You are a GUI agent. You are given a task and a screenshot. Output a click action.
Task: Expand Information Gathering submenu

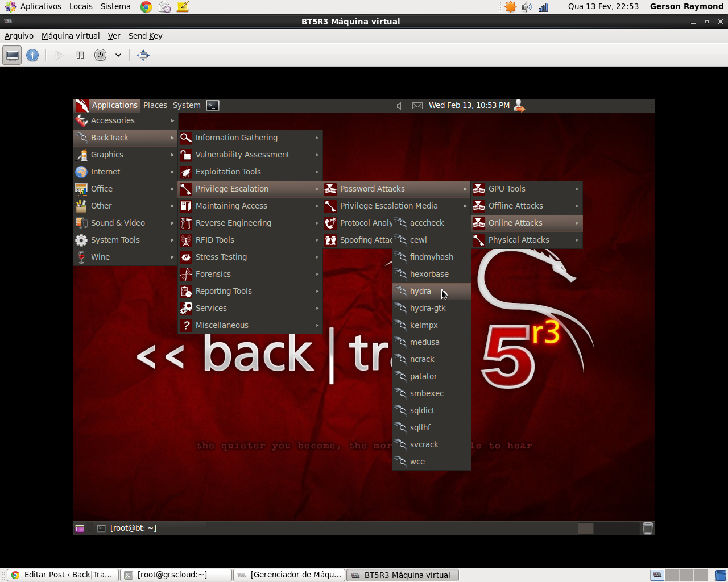click(x=250, y=138)
